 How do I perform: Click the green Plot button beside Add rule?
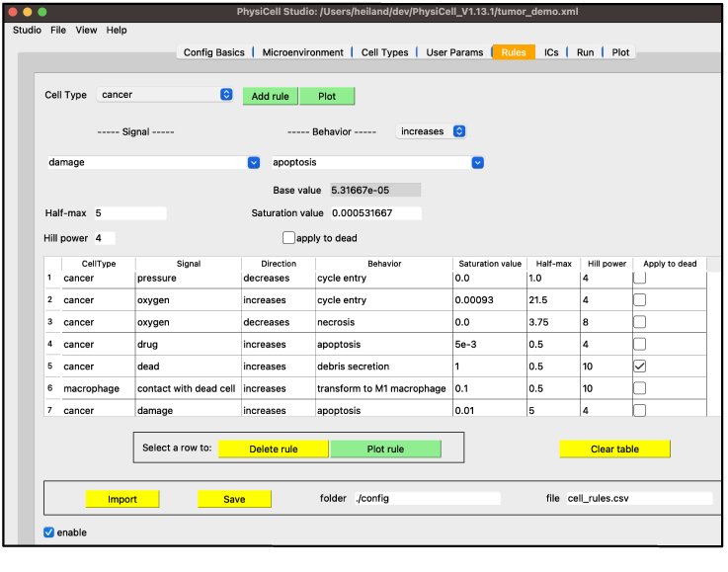[327, 96]
